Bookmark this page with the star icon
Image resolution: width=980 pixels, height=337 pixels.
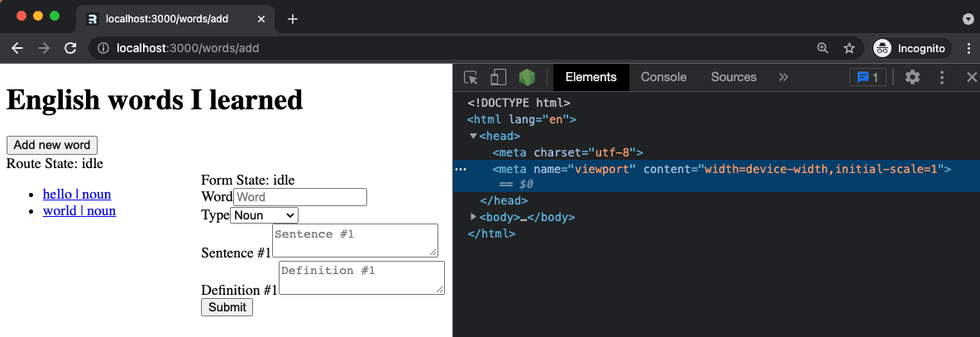point(849,48)
